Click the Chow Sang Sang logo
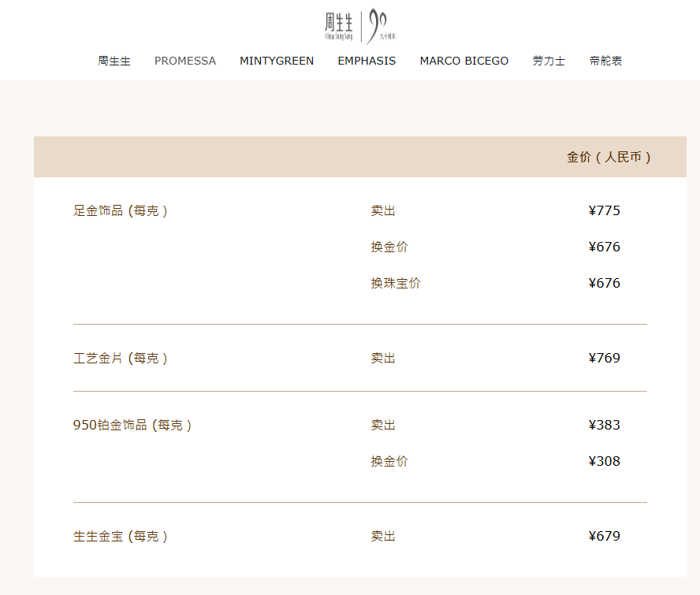The image size is (700, 595). [360, 26]
